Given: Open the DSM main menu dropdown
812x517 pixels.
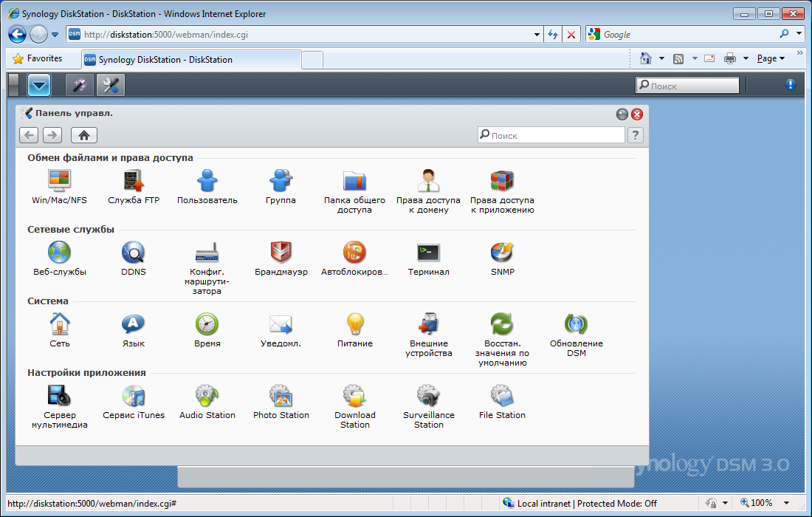Looking at the screenshot, I should (39, 85).
